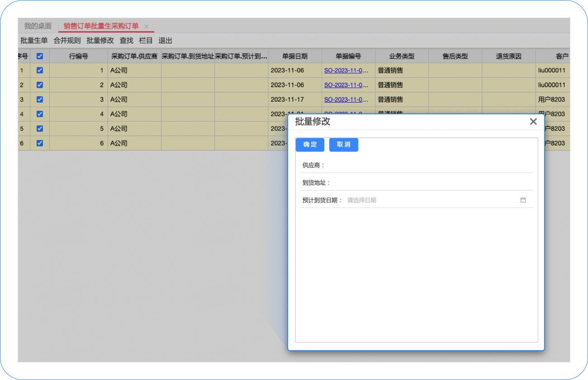
Task: Open the 预计到货日期 date picker field
Action: pyautogui.click(x=436, y=200)
